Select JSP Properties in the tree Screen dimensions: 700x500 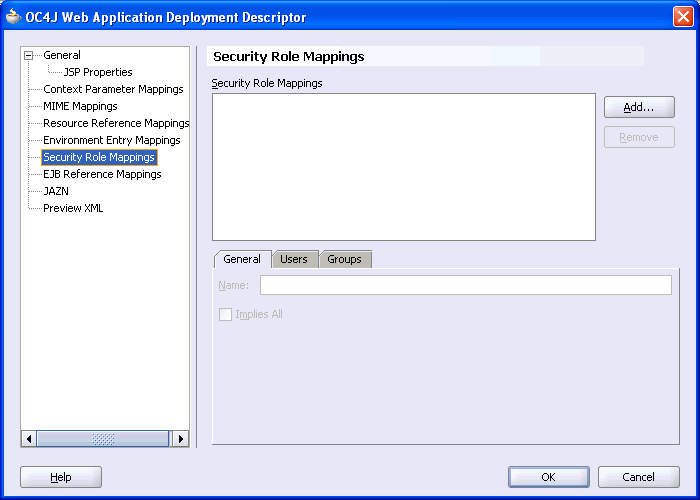98,72
